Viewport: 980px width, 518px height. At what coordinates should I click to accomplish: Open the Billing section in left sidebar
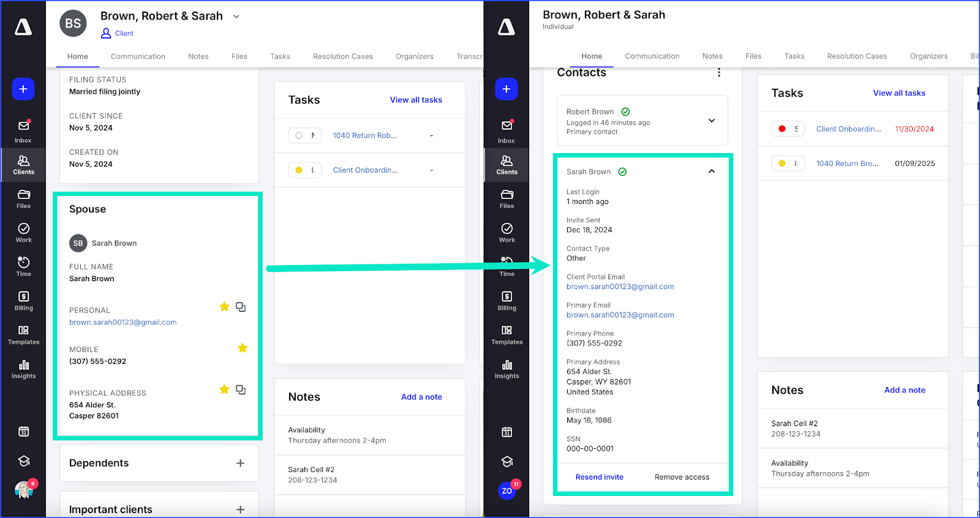(23, 301)
